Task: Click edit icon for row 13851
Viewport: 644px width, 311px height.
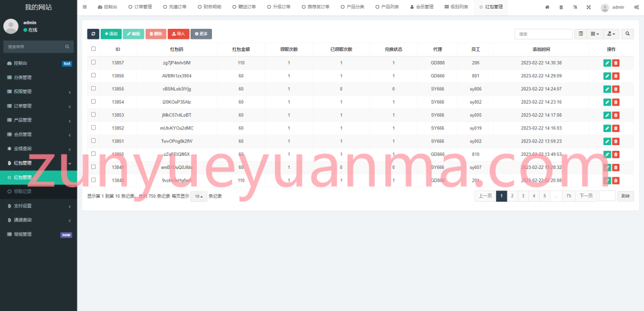Action: [608, 141]
